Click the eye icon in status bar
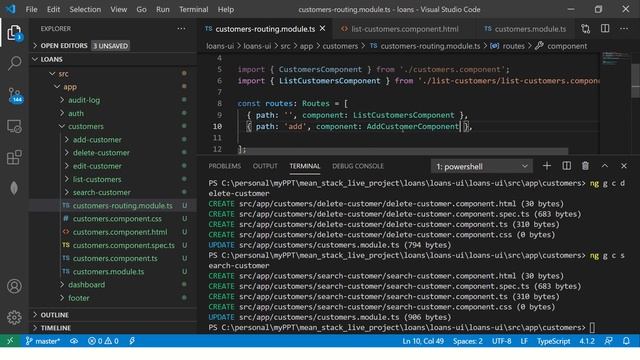 [x=74, y=341]
